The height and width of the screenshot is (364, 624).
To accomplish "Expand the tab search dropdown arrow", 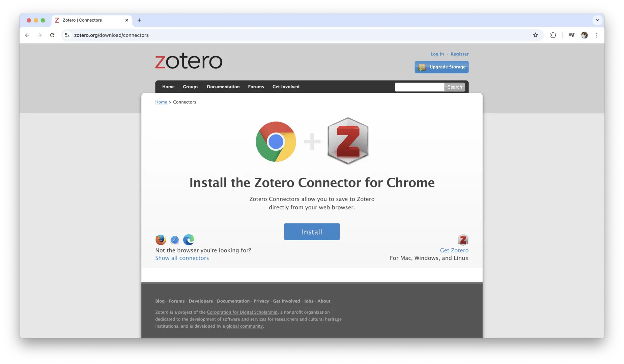I will point(597,20).
